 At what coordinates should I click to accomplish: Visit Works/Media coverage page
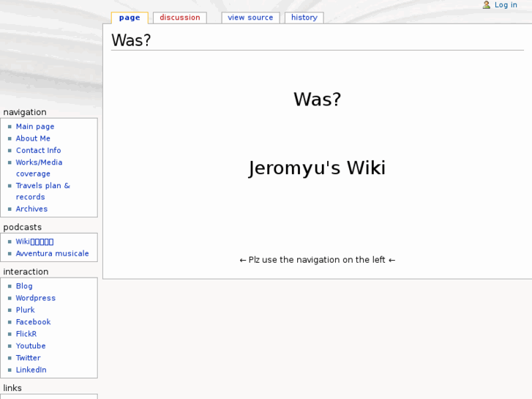pos(39,168)
